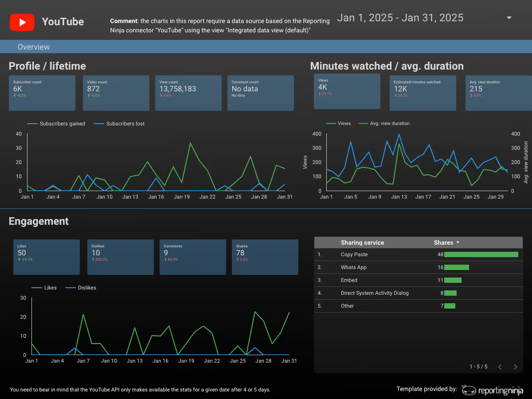Click the Comment count No data card
Screen dimensions: 532x399
coord(261,93)
